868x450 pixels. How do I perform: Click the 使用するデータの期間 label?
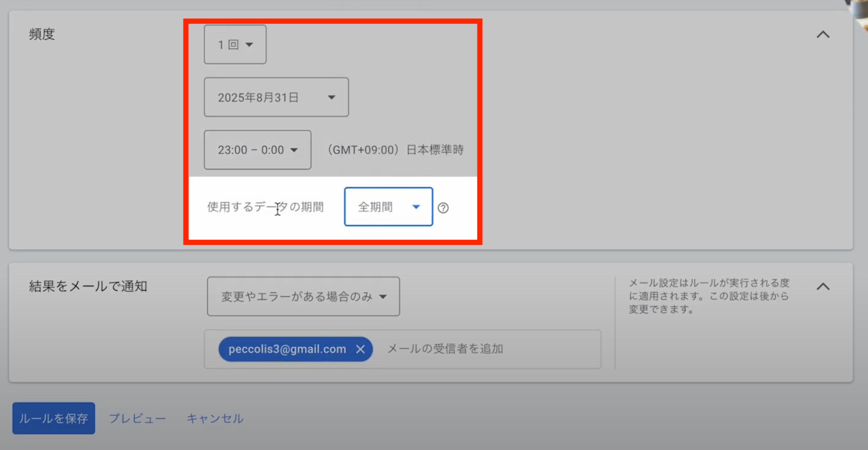(265, 207)
